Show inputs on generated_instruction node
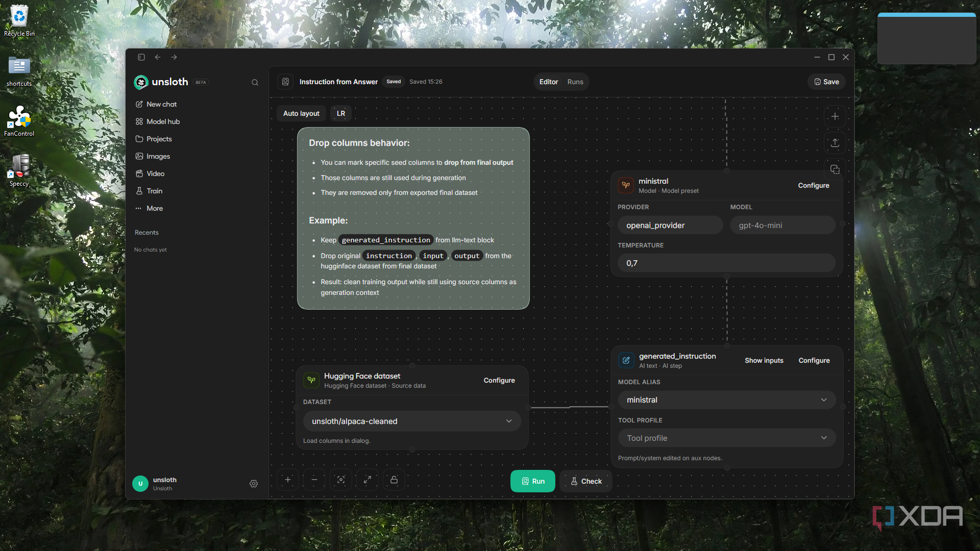Viewport: 980px width, 551px height. pos(764,360)
